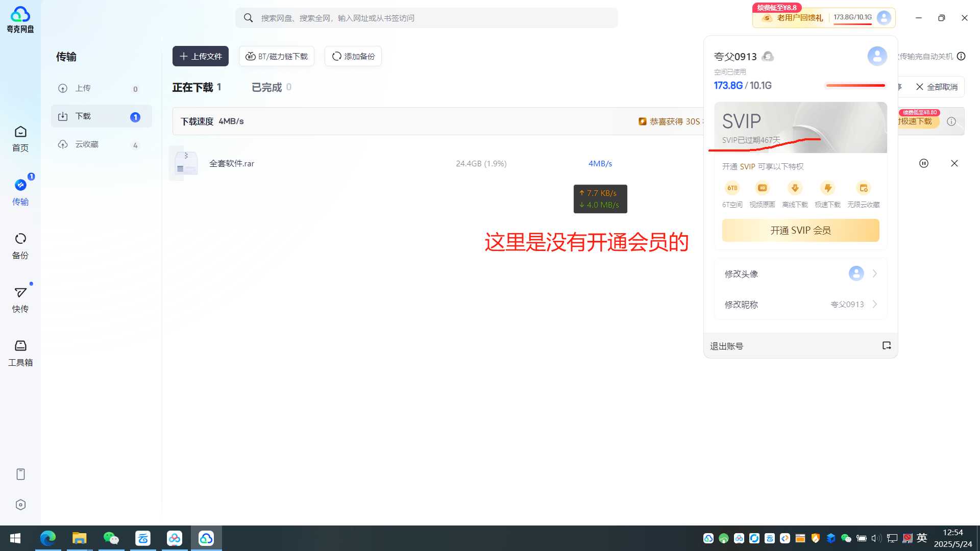The image size is (980, 551).
Task: Select 云收藏 cloud collection list
Action: (x=101, y=144)
